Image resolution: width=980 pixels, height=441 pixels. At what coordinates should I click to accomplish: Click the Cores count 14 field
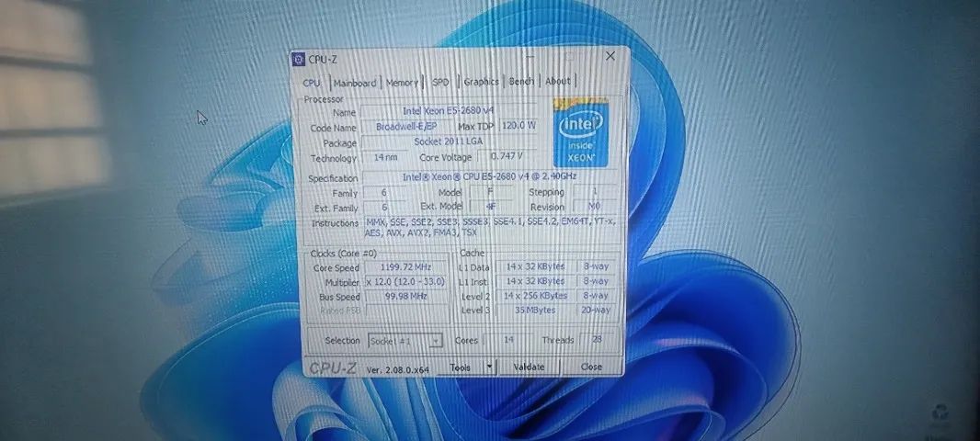tap(508, 341)
